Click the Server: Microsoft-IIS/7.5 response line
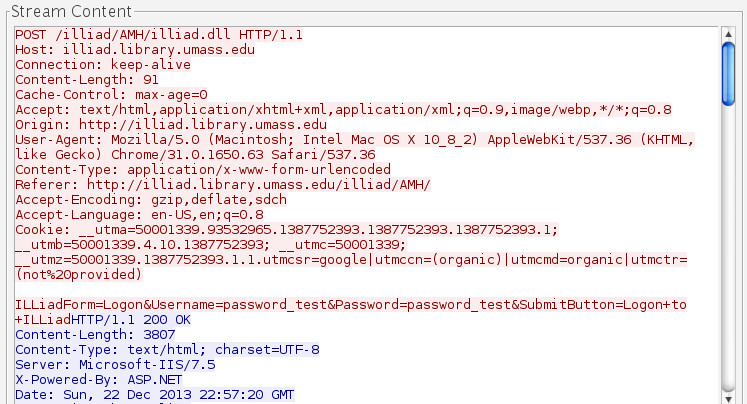 coord(114,364)
